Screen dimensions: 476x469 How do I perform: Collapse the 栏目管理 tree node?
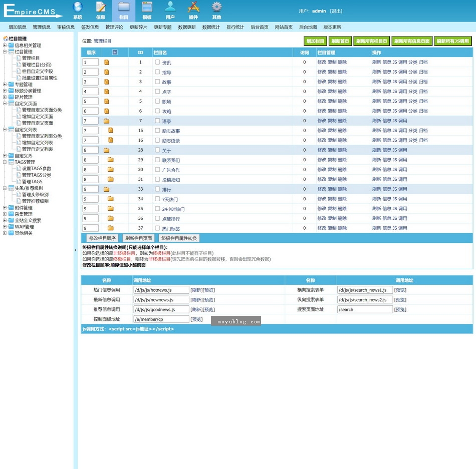[5, 52]
